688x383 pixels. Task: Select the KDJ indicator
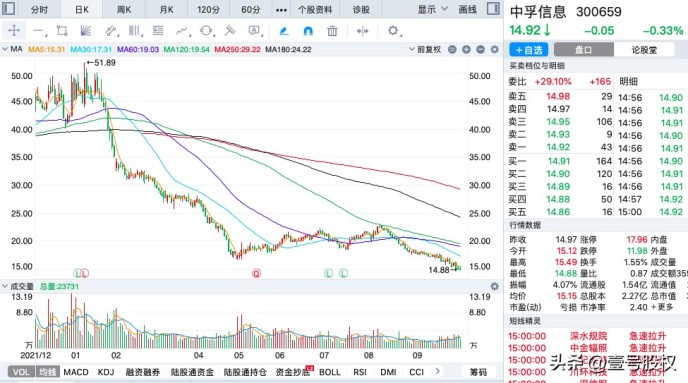[106, 372]
